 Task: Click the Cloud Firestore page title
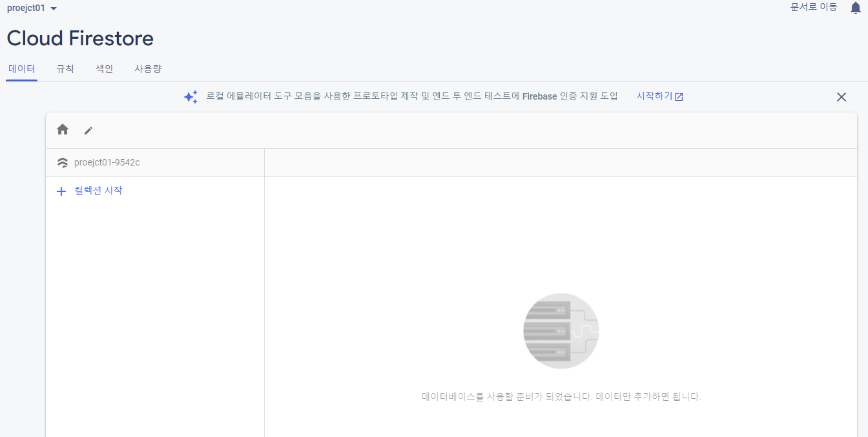coord(80,38)
